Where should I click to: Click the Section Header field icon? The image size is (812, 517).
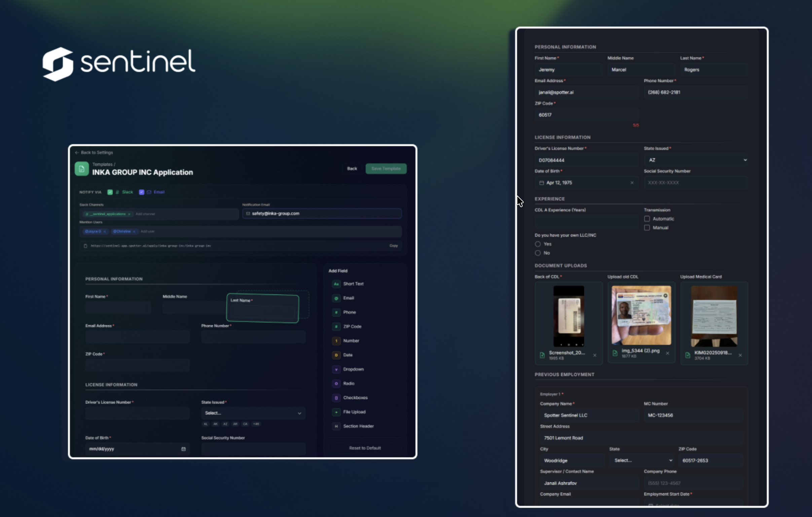[336, 426]
